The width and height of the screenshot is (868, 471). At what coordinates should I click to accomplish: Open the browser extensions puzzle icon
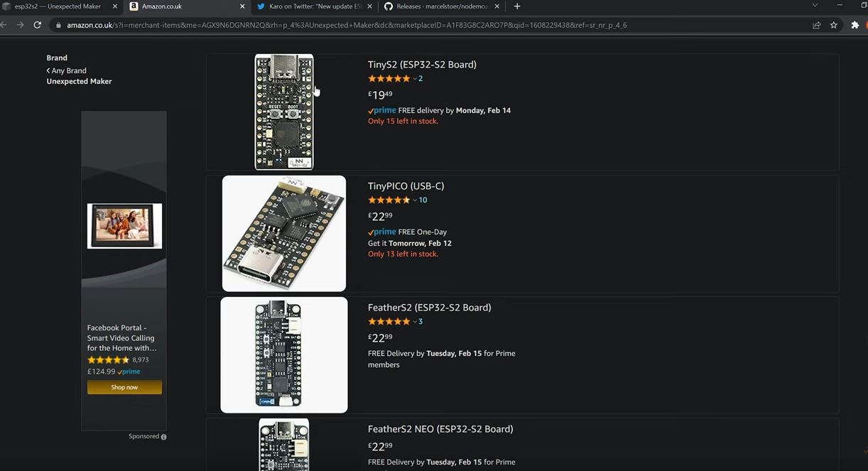pos(855,25)
